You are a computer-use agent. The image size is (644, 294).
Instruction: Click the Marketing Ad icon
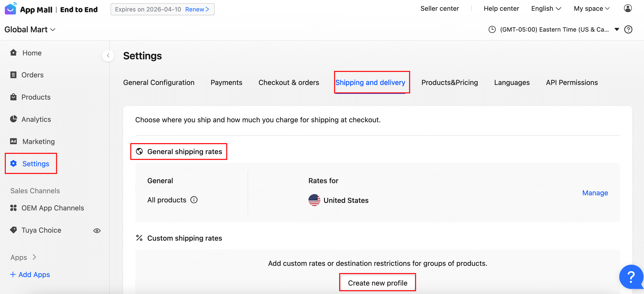coord(14,141)
